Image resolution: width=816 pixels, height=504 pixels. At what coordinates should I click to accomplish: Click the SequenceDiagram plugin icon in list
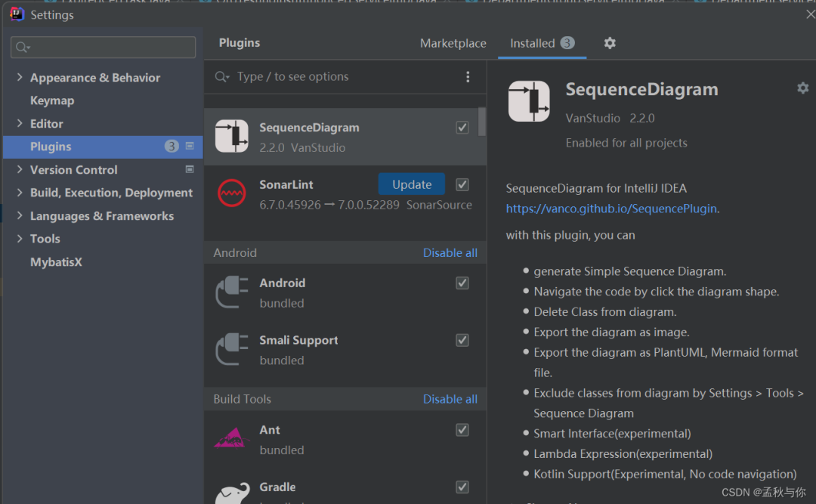click(x=232, y=137)
